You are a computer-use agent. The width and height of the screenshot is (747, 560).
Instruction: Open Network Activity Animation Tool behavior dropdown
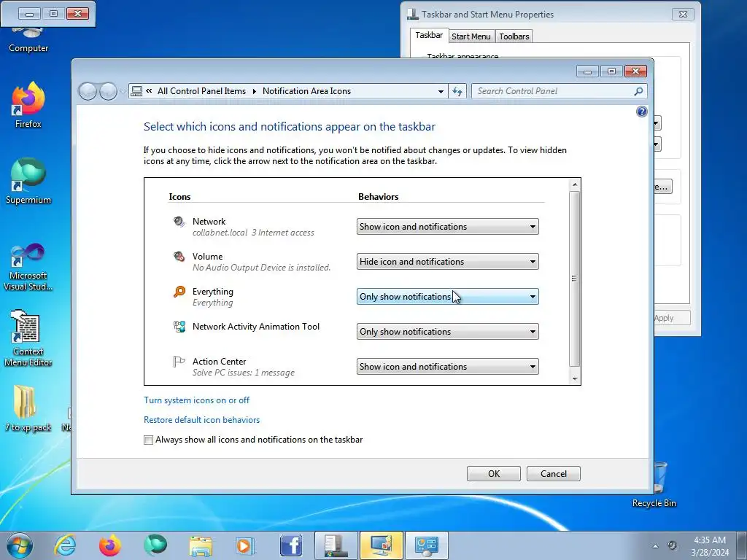click(x=447, y=332)
